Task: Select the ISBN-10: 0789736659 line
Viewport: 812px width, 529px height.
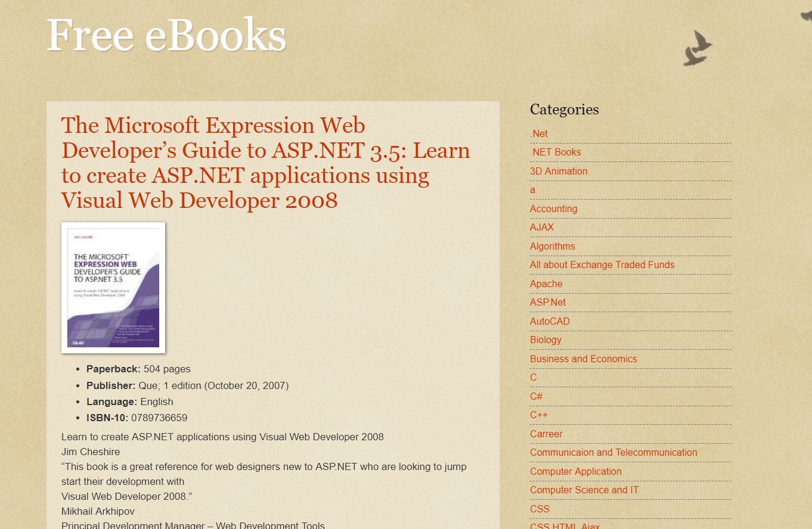Action: [x=137, y=418]
